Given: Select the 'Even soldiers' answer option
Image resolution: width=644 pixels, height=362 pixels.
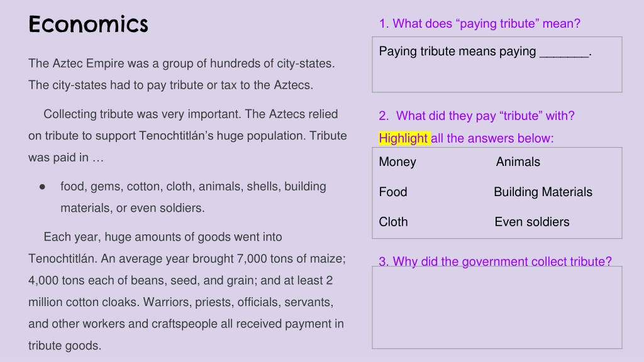Looking at the screenshot, I should [532, 222].
